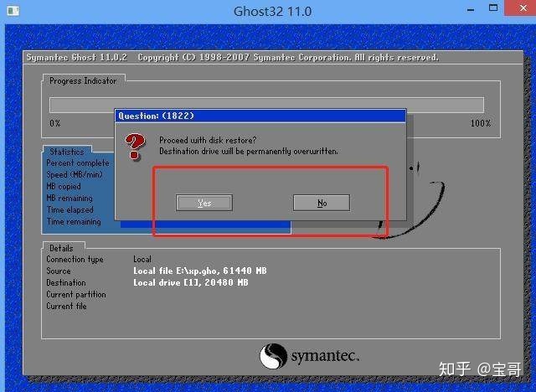Cancel the restore with the No button
This screenshot has width=536, height=392.
coord(322,203)
